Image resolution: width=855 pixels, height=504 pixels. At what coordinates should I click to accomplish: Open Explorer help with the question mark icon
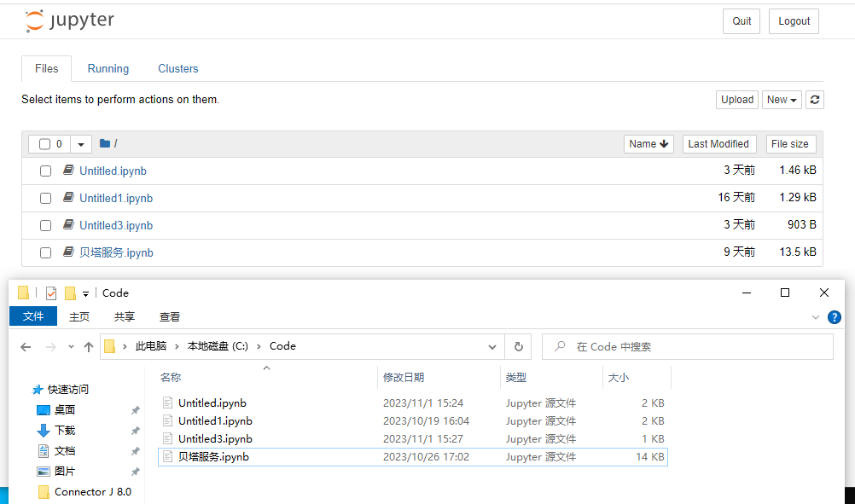pyautogui.click(x=834, y=316)
